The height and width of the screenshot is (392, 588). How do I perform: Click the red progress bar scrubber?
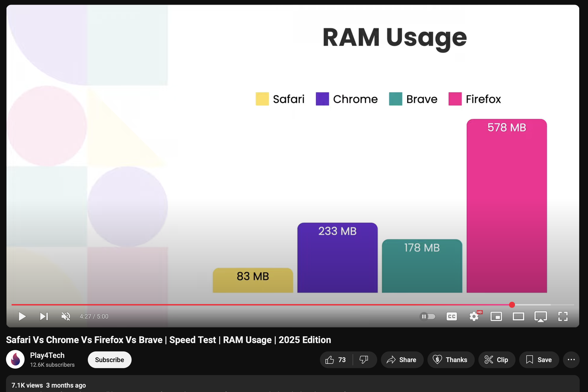coord(512,305)
